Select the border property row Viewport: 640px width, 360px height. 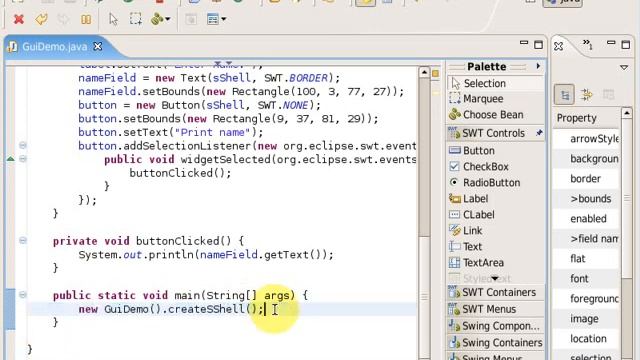tap(586, 179)
